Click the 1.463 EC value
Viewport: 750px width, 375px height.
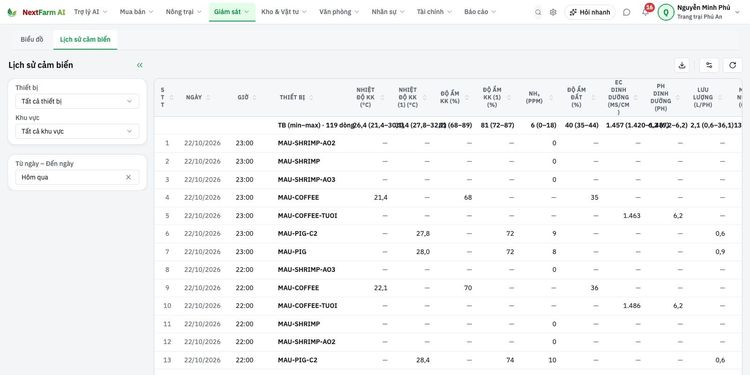pyautogui.click(x=632, y=216)
